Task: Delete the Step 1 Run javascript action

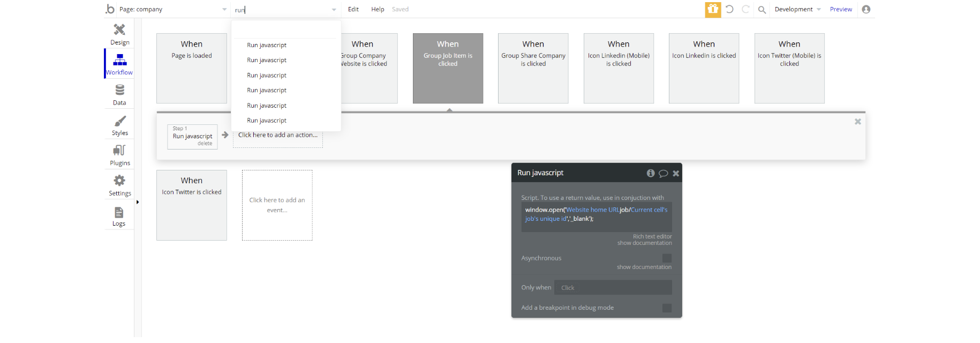Action: pos(205,144)
